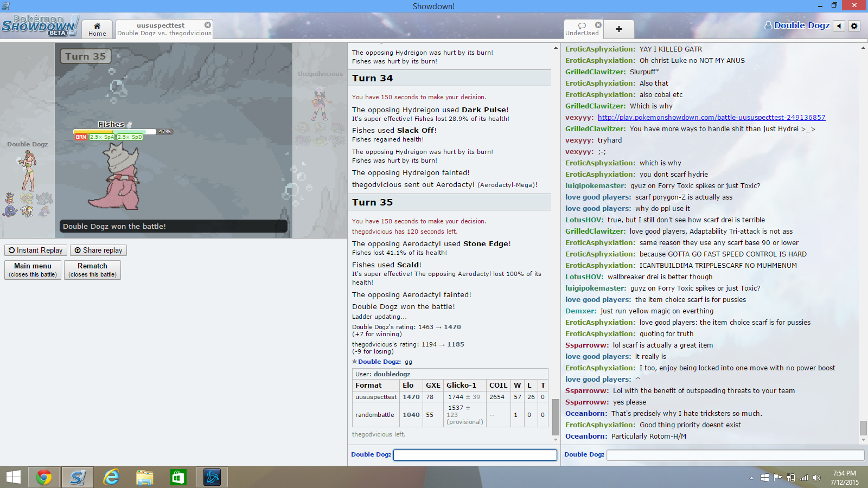
Task: Click the Instant Replay button
Action: (x=36, y=250)
